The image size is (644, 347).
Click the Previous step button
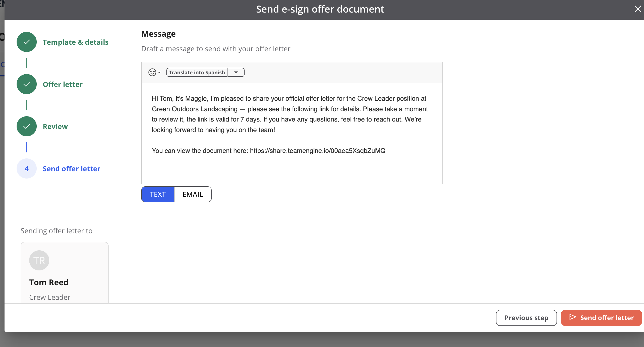click(x=526, y=318)
